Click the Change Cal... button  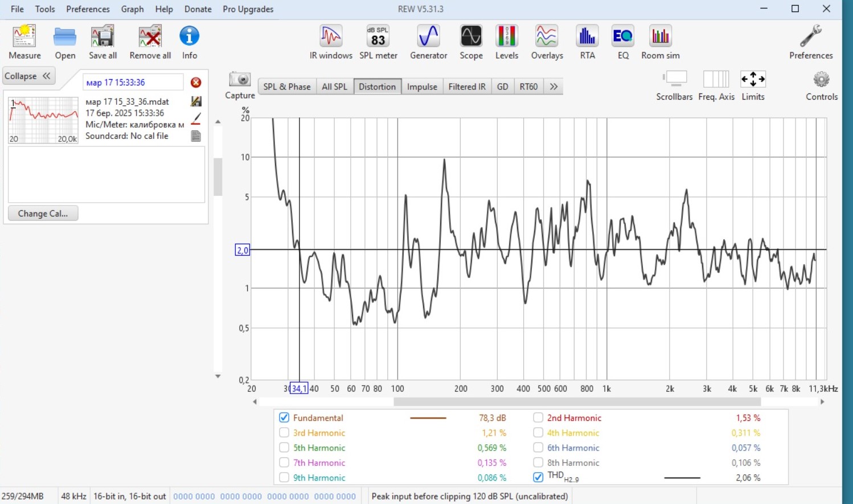coord(43,214)
